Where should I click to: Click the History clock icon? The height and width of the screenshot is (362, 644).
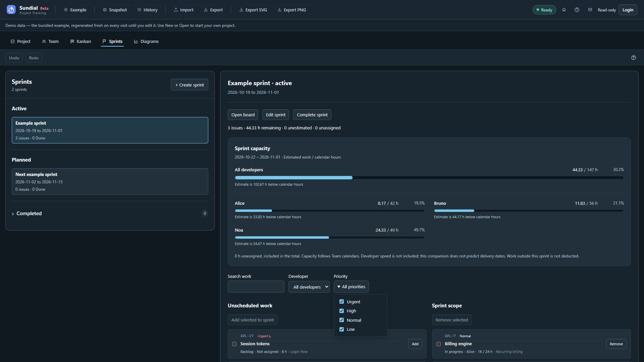click(139, 10)
